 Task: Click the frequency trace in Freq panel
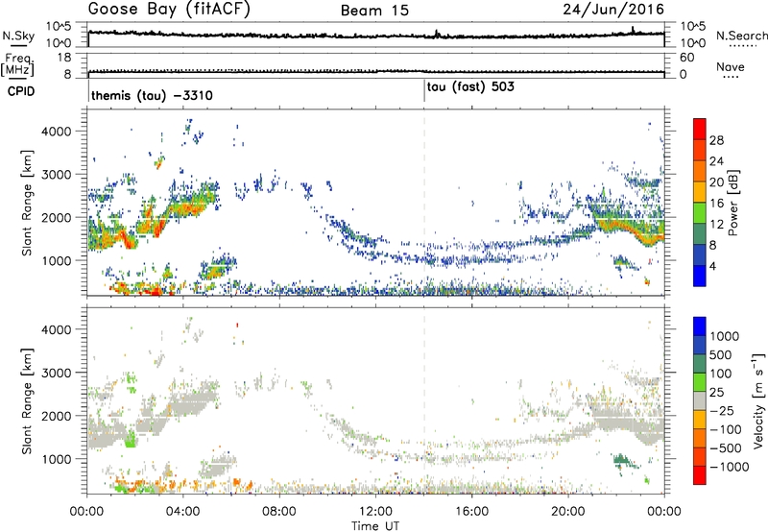[375, 72]
